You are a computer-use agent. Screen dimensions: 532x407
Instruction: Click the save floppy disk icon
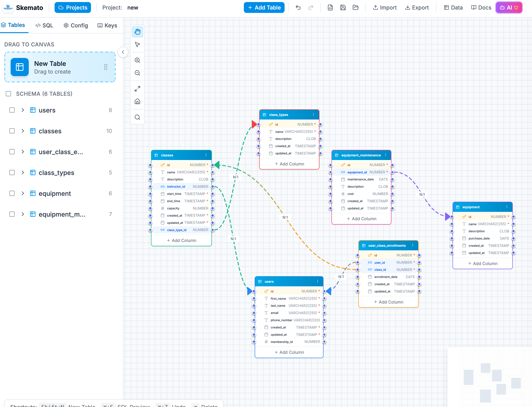click(x=343, y=7)
